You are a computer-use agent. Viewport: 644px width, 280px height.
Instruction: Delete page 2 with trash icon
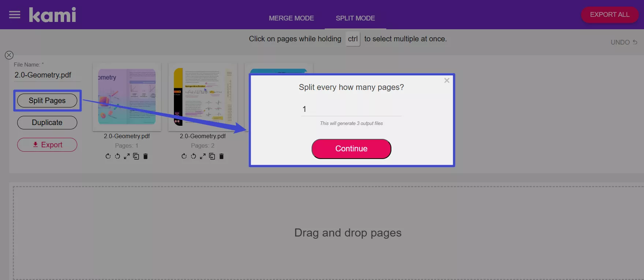pos(222,156)
